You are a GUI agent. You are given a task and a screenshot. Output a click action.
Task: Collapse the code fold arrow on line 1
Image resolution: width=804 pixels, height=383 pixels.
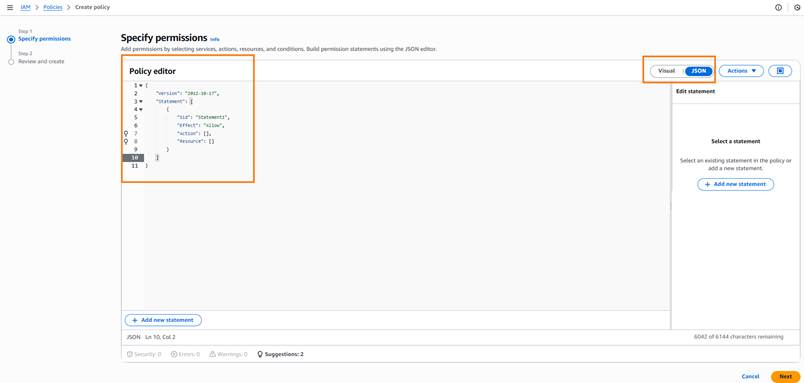(141, 86)
